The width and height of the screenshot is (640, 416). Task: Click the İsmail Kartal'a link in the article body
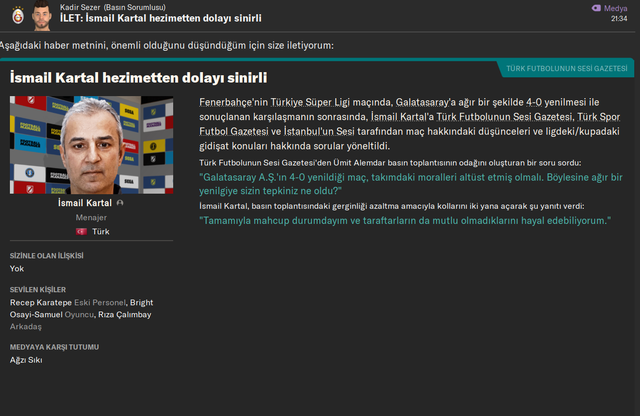coord(402,117)
